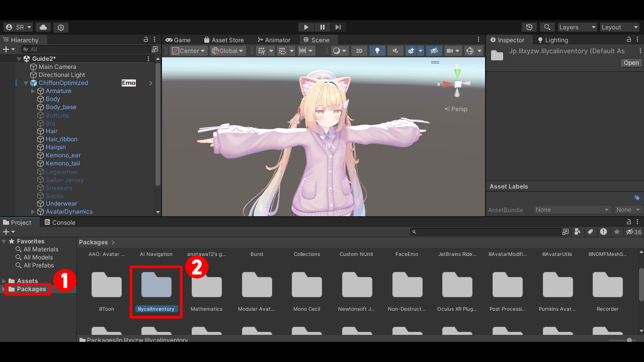
Task: Select the Packages folder in Project sidebar
Action: (31, 289)
